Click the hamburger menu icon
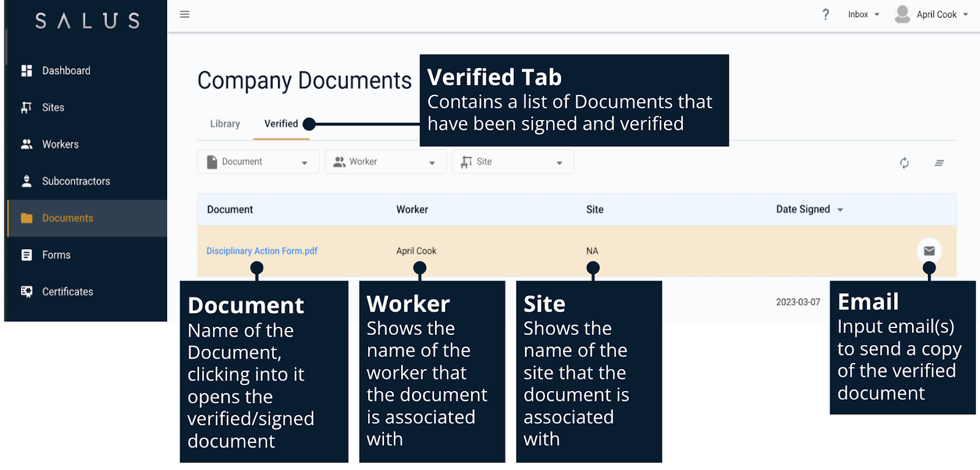 pyautogui.click(x=184, y=14)
